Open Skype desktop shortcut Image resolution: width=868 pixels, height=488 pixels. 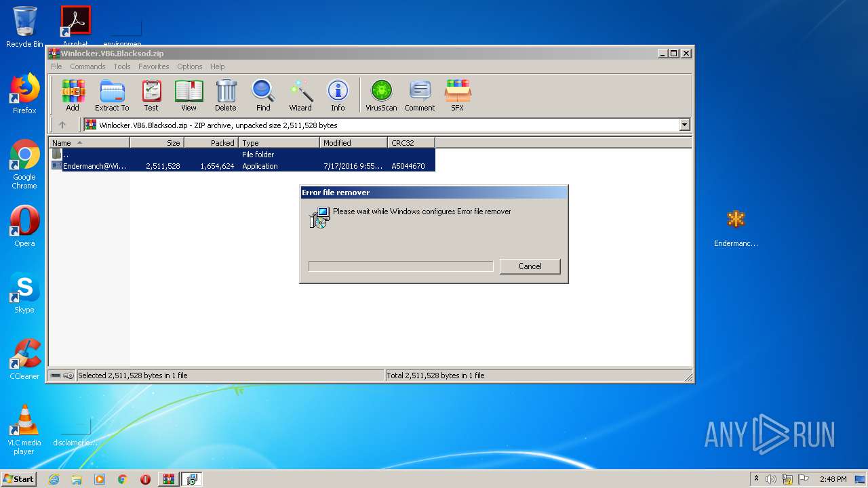coord(24,293)
